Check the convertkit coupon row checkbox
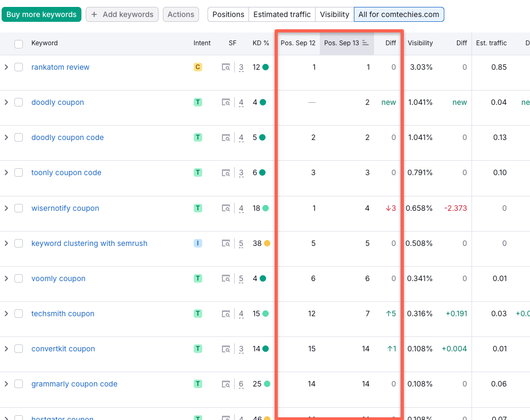 pyautogui.click(x=19, y=349)
